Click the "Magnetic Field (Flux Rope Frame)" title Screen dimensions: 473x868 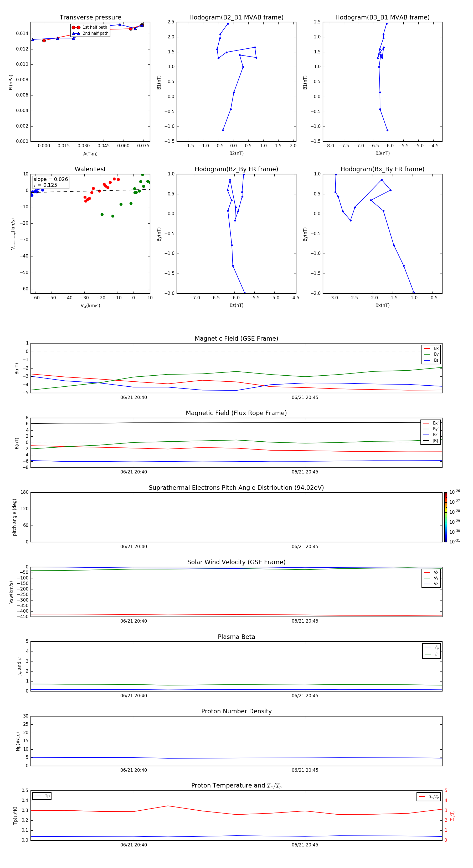click(236, 413)
